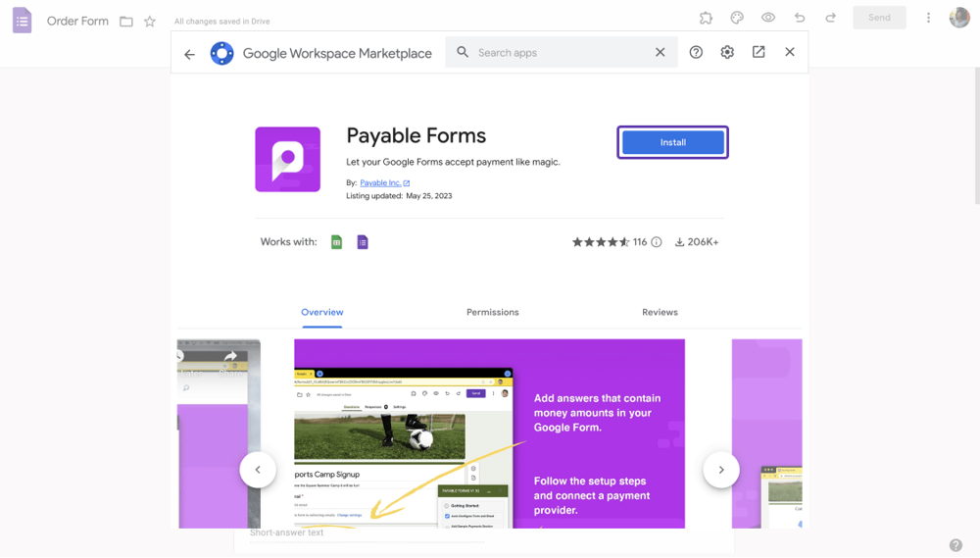Undo the last change
Viewport: 980px width, 558px height.
pyautogui.click(x=800, y=18)
